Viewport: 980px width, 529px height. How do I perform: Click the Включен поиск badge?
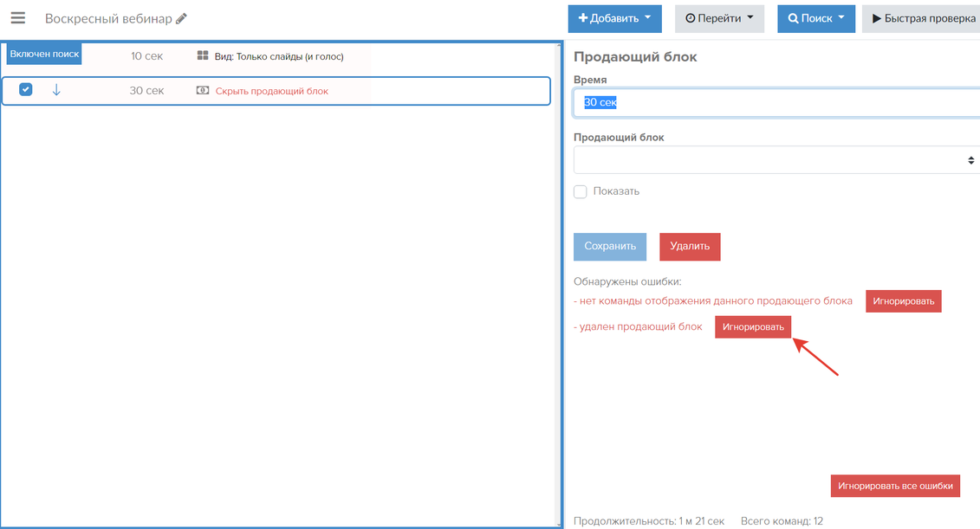tap(44, 54)
